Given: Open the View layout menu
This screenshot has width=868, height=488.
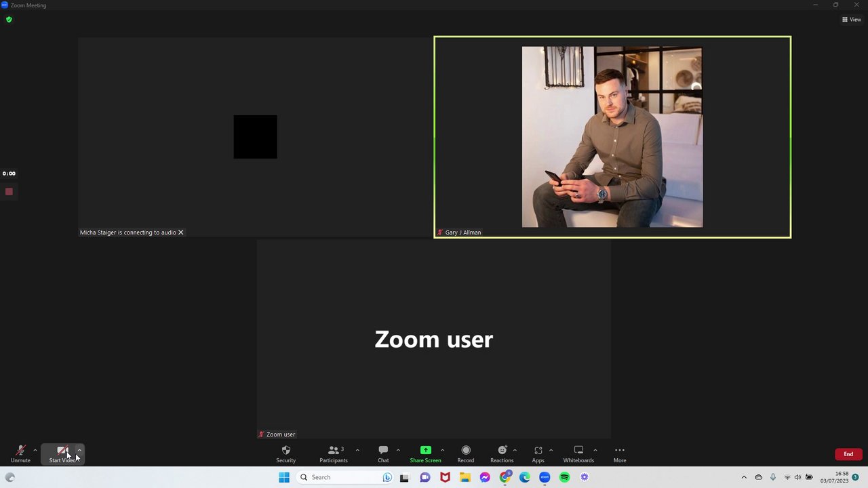Looking at the screenshot, I should tap(852, 20).
